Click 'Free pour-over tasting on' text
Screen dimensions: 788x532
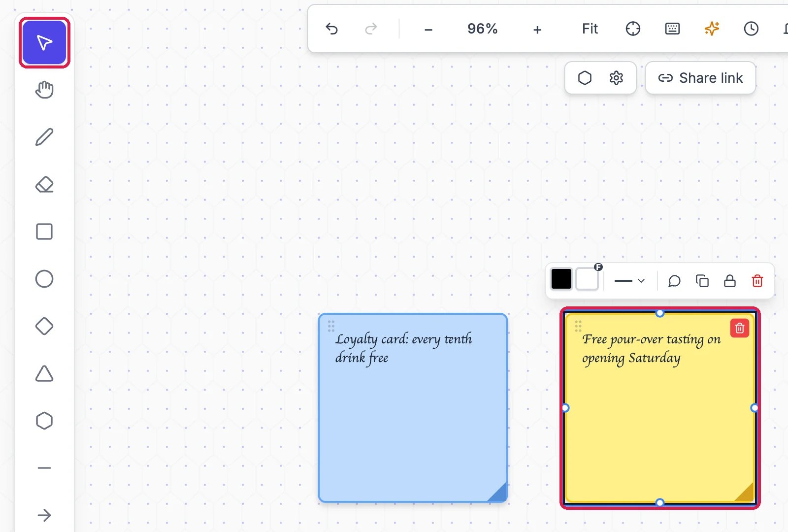(651, 339)
